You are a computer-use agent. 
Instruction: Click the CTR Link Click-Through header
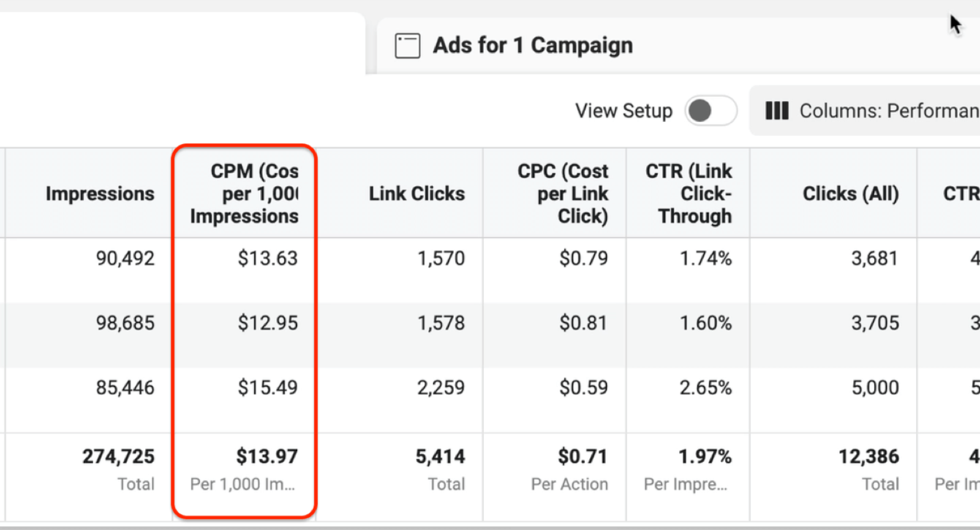(x=688, y=194)
